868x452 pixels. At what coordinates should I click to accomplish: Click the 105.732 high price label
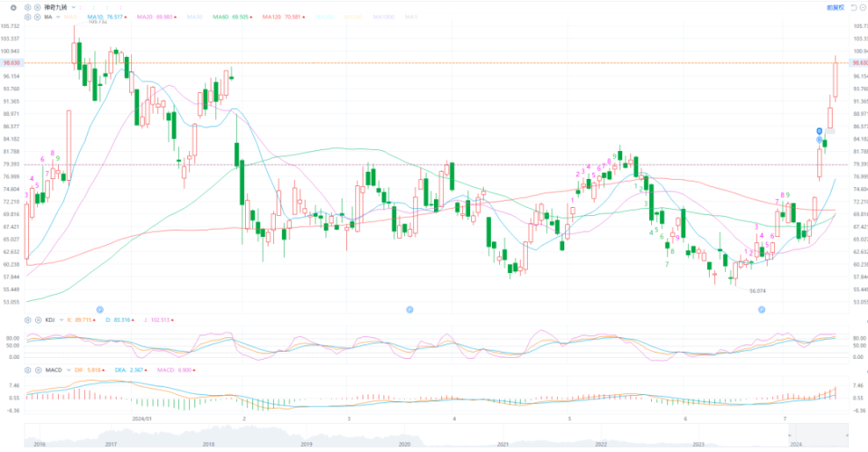98,22
